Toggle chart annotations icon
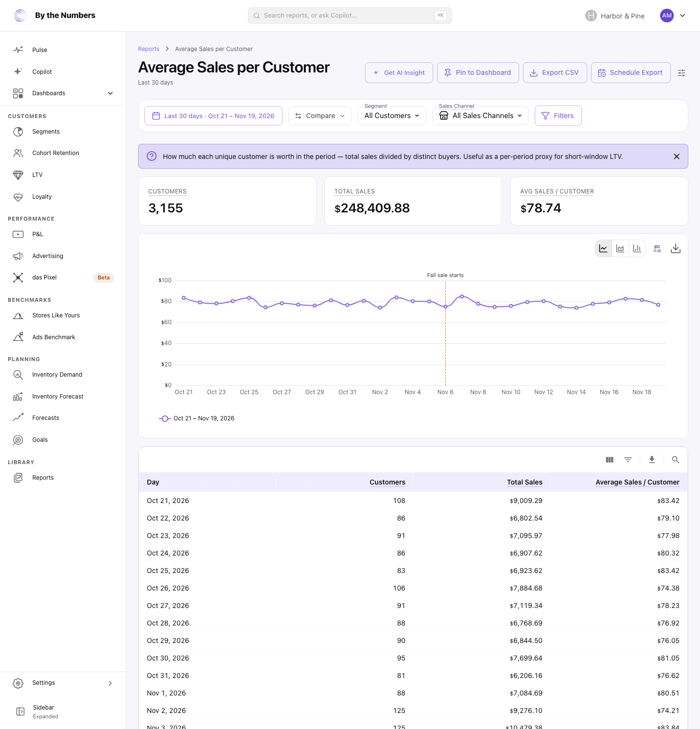 point(657,248)
